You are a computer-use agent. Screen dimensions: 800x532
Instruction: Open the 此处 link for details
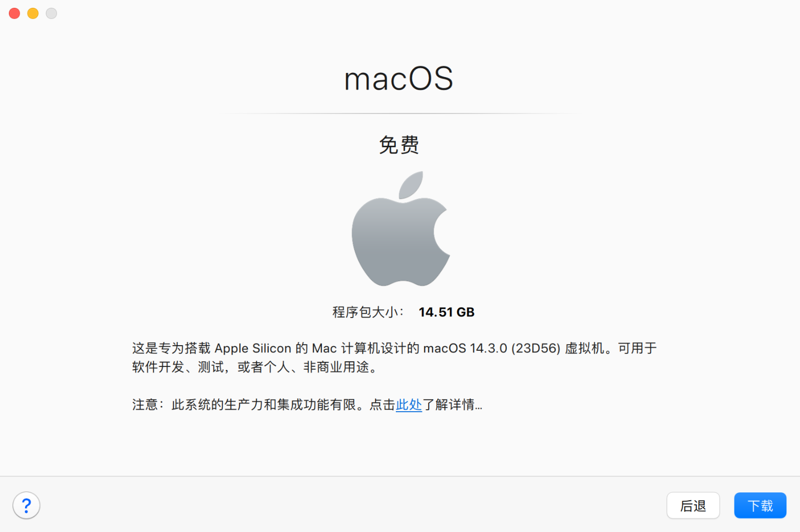tap(409, 404)
